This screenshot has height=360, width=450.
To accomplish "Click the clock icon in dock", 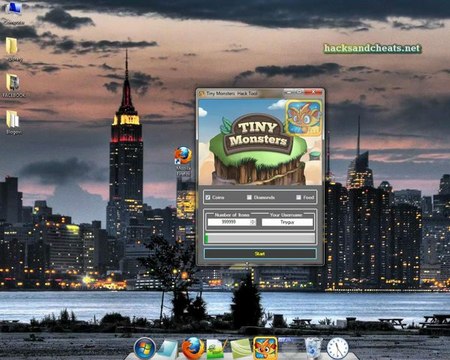I will (x=338, y=349).
